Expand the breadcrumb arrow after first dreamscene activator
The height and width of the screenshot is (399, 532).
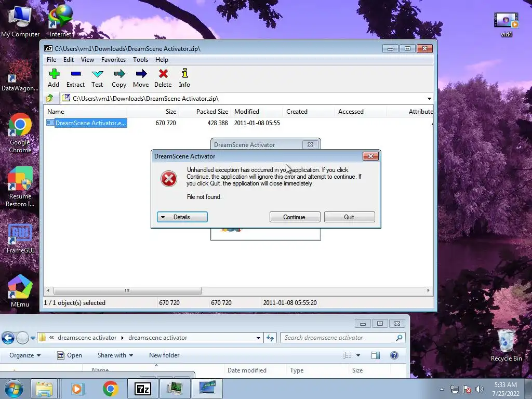tap(123, 338)
